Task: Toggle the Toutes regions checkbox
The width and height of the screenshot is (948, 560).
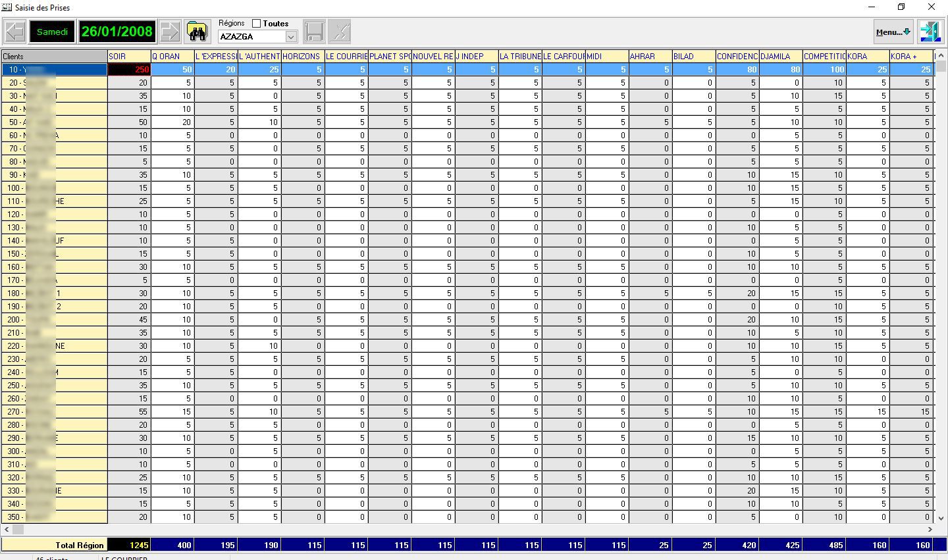Action: (x=257, y=24)
